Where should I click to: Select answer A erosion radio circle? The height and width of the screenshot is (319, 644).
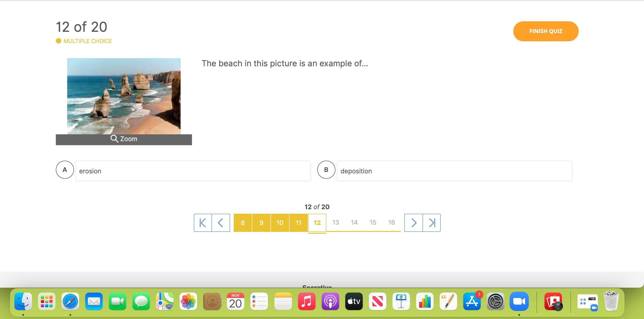click(x=65, y=170)
